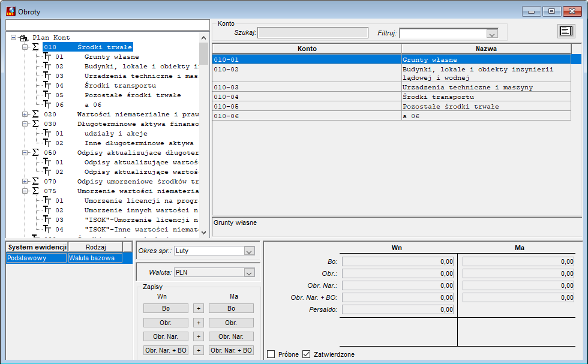The image size is (588, 364).
Task: Click the text field above the account tree
Action: click(x=107, y=25)
